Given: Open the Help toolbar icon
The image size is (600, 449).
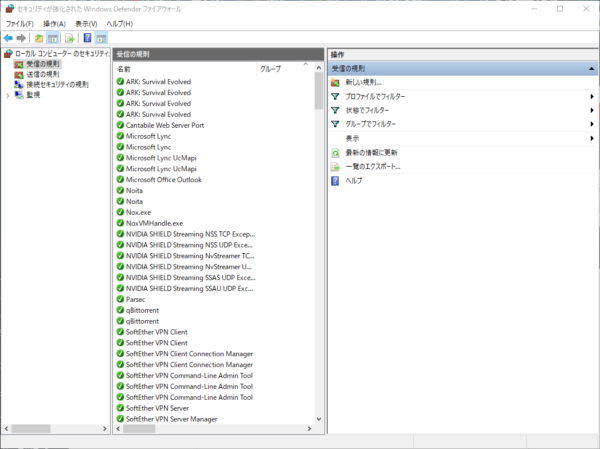Looking at the screenshot, I should pos(87,38).
